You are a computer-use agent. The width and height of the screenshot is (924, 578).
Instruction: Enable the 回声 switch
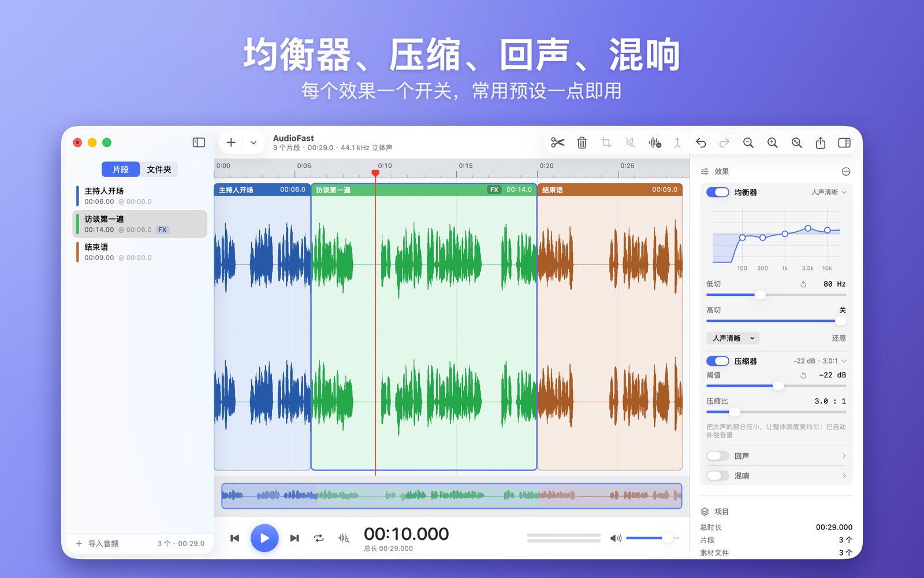[718, 456]
